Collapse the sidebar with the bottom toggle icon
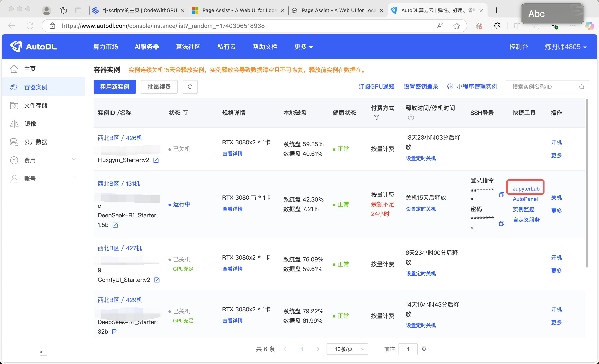This screenshot has height=364, width=599. [43, 352]
